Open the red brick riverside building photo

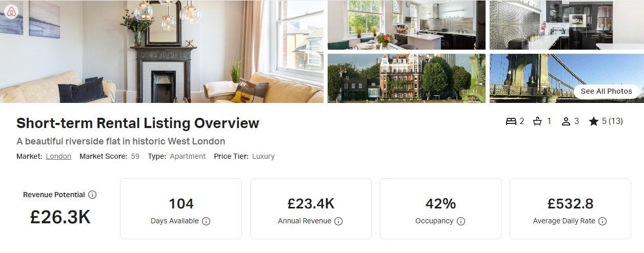(407, 78)
